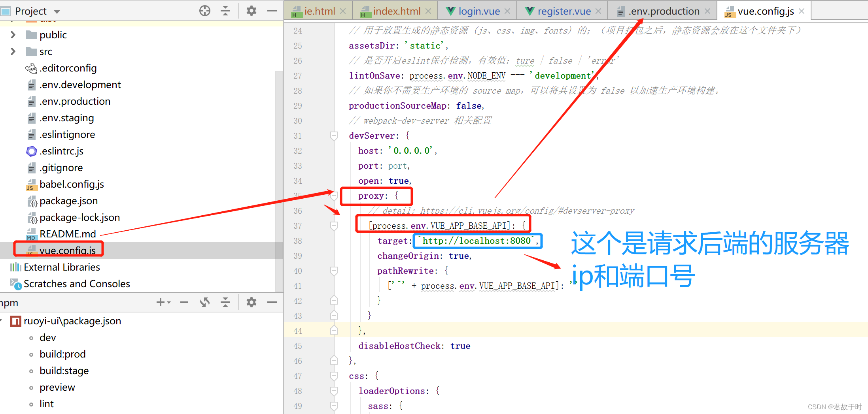
Task: Run the lint npm script
Action: tap(47, 404)
